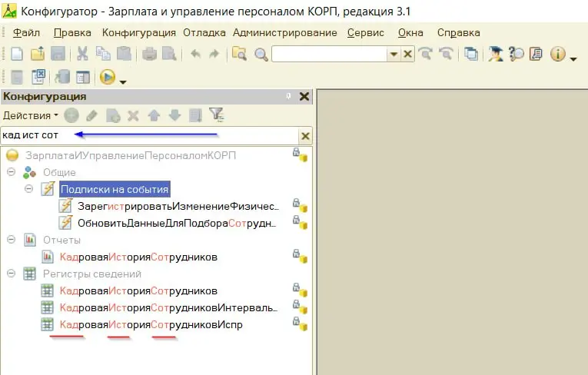Click the Update database configuration icon
This screenshot has height=375, width=588.
point(62,77)
